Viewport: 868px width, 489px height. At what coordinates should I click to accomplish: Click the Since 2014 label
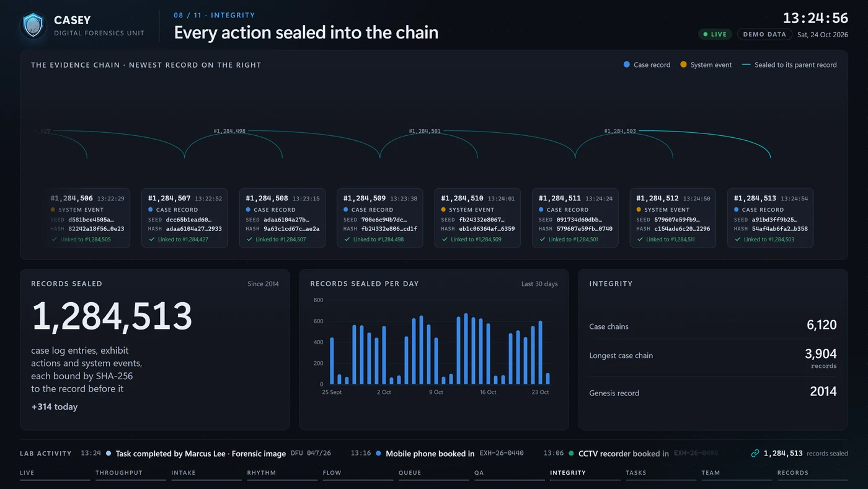[x=263, y=284]
